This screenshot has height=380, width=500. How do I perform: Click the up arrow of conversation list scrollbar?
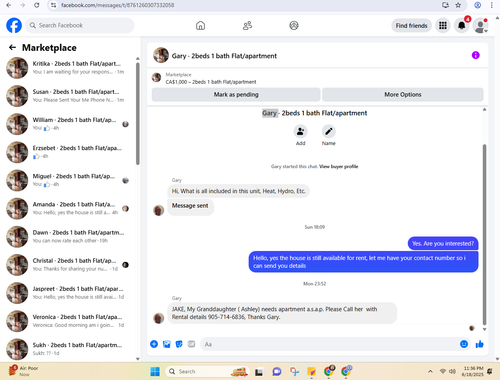coord(138,59)
